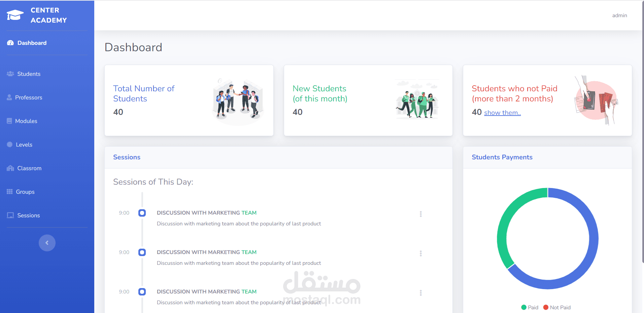Click the third session's timeline marker

pos(142,292)
